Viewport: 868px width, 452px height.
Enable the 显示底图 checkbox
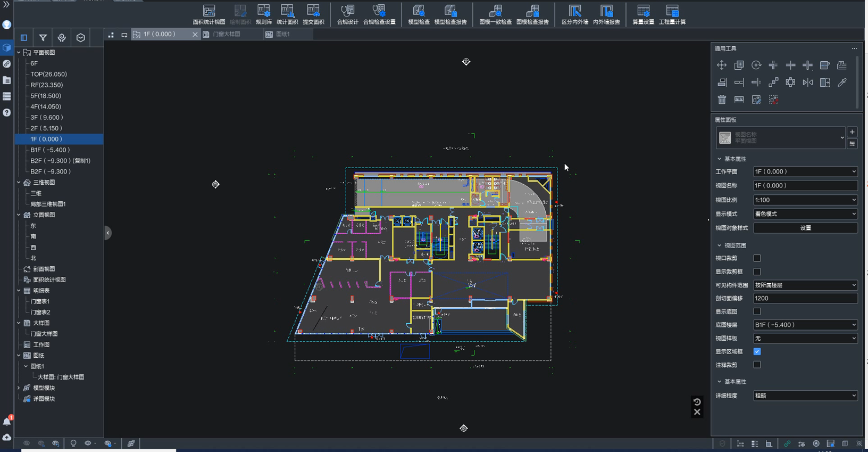757,311
